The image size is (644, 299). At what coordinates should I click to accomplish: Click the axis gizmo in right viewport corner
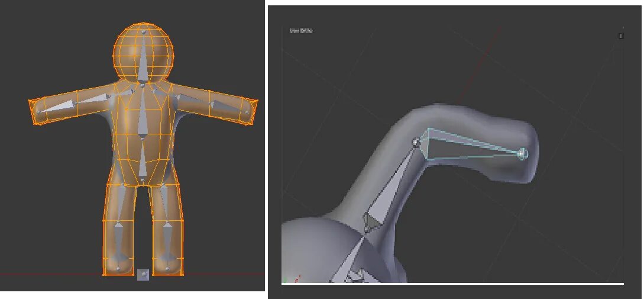292,279
